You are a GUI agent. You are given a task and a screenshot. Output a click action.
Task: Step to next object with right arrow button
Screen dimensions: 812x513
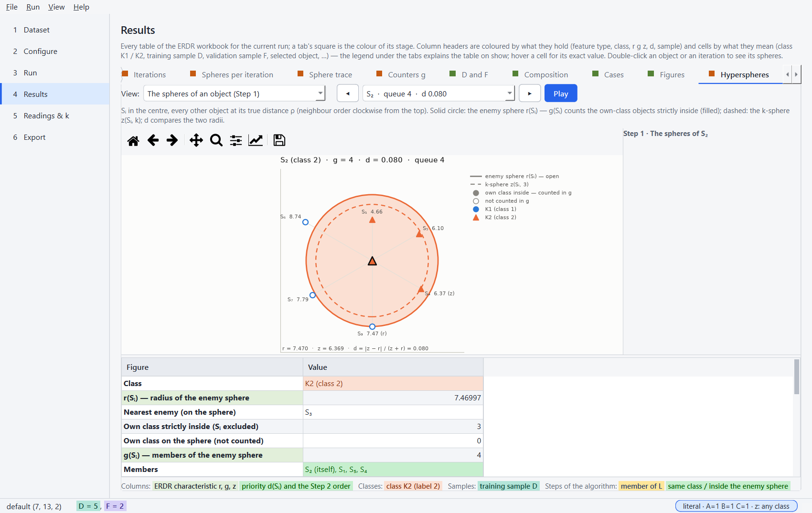[530, 94]
